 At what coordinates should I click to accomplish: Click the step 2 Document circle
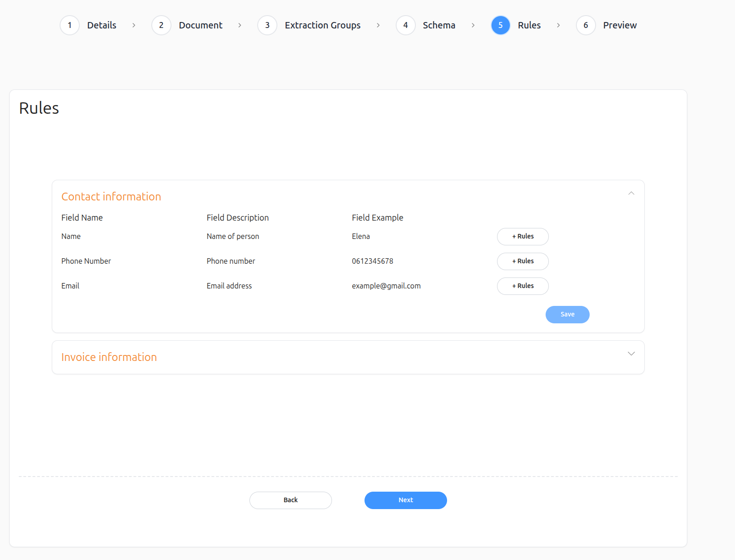point(161,25)
